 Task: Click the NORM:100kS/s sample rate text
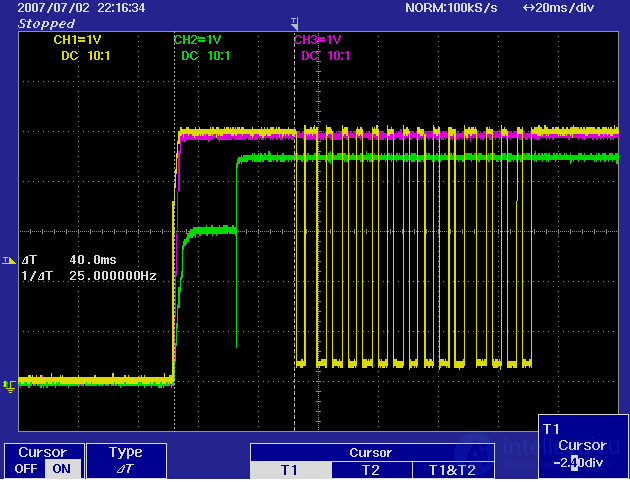[x=451, y=8]
